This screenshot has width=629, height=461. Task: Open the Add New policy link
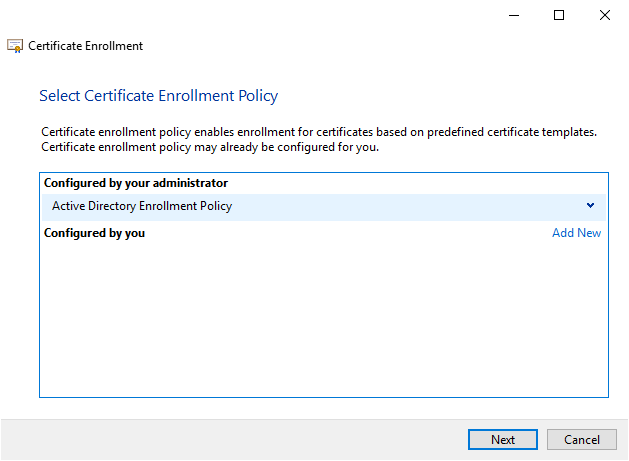click(576, 233)
